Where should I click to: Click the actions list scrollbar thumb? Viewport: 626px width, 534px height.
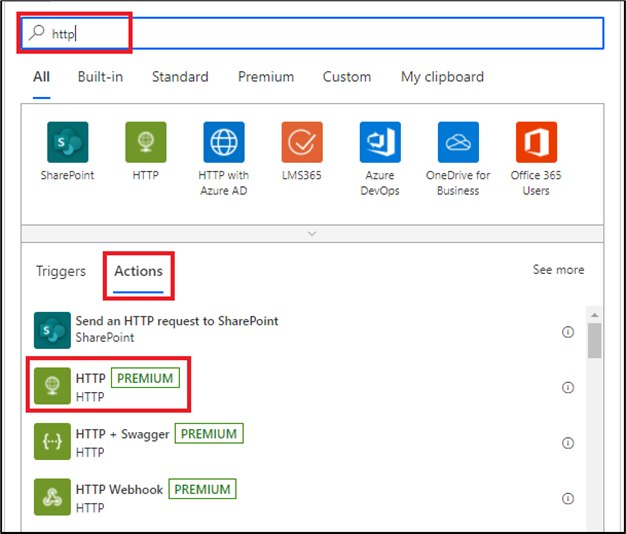point(594,340)
